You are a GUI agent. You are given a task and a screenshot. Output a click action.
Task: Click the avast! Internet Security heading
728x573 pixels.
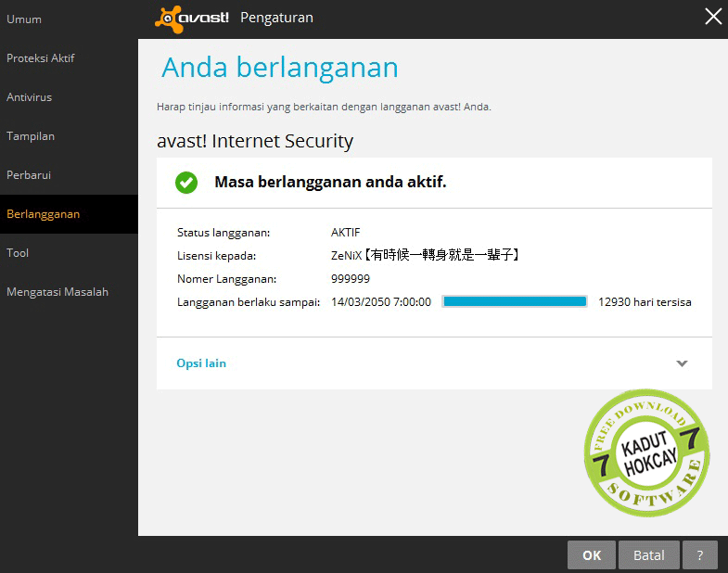click(x=255, y=141)
